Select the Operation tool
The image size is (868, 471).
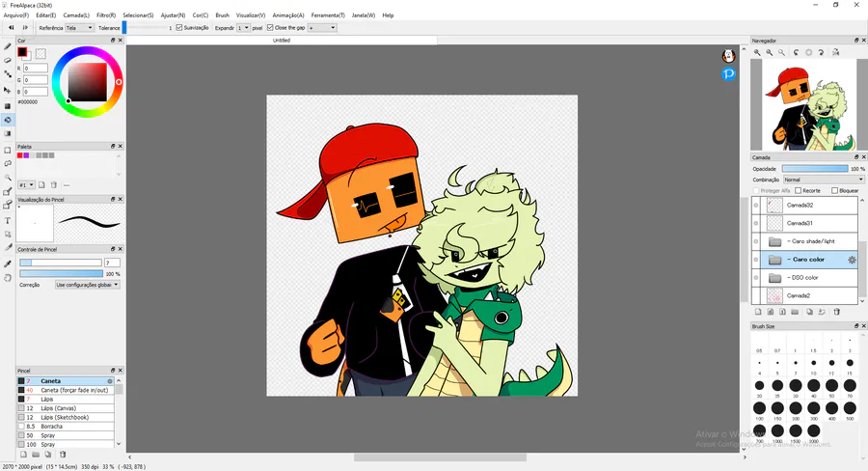tap(8, 235)
